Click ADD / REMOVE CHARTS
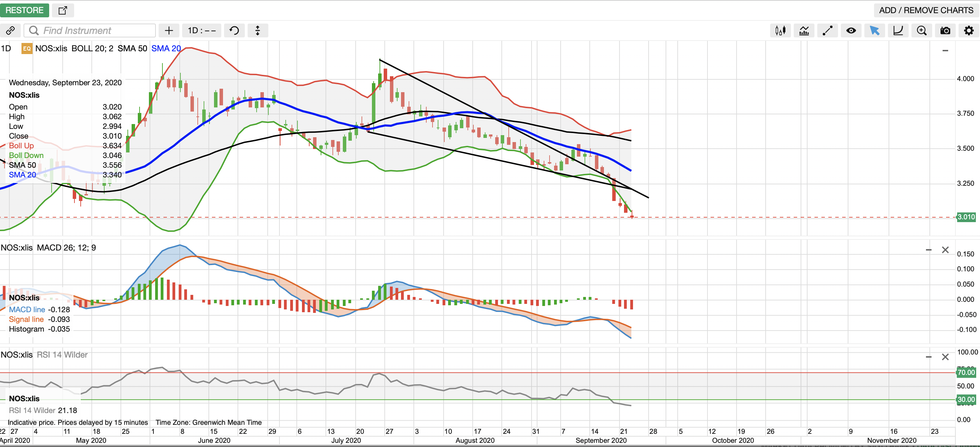The height and width of the screenshot is (447, 980). pyautogui.click(x=926, y=10)
